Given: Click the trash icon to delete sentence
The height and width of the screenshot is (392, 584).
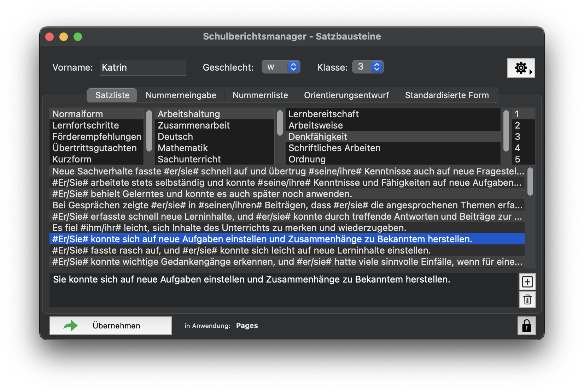Looking at the screenshot, I should 527,299.
